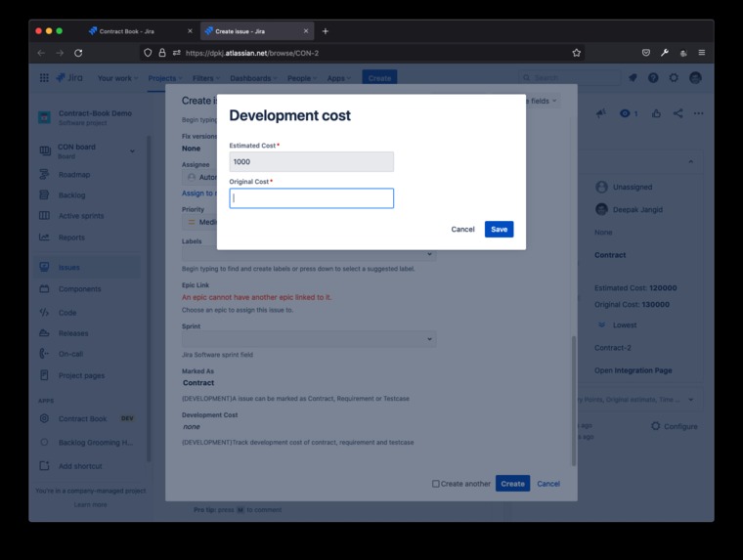
Task: Reload the page in the browser
Action: pos(78,53)
